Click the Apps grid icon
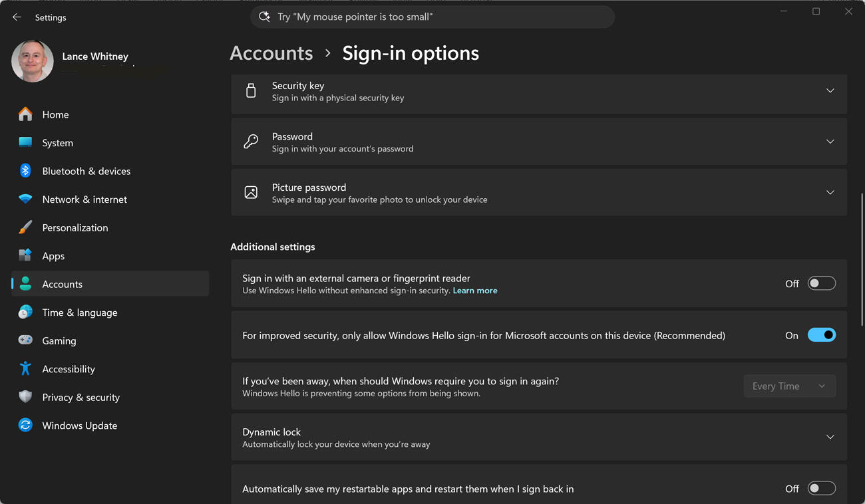This screenshot has height=504, width=865. (25, 255)
